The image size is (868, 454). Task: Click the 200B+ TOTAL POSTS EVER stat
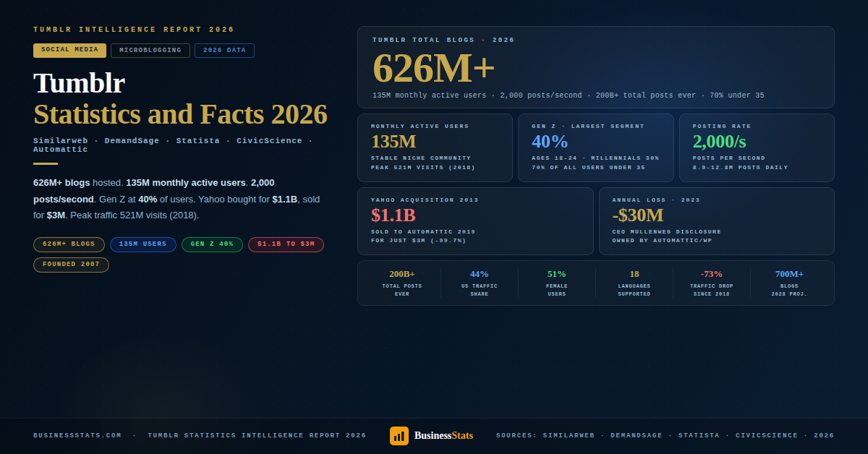(401, 283)
